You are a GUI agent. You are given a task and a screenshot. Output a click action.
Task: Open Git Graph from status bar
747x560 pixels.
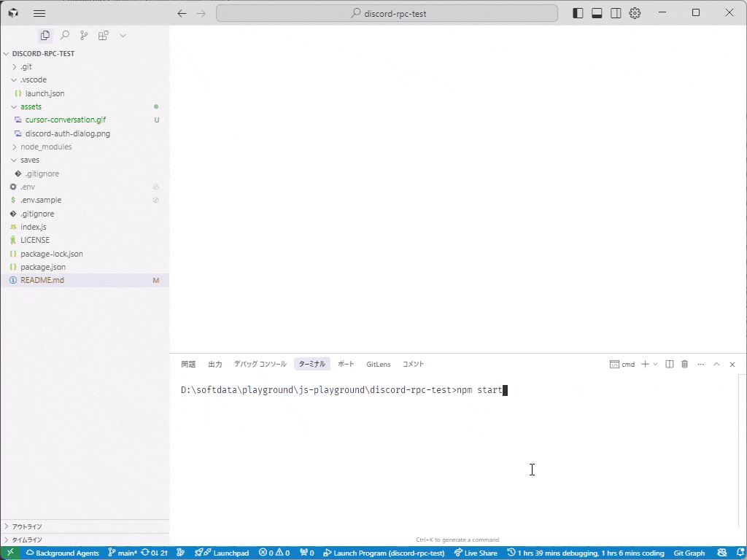pyautogui.click(x=689, y=553)
